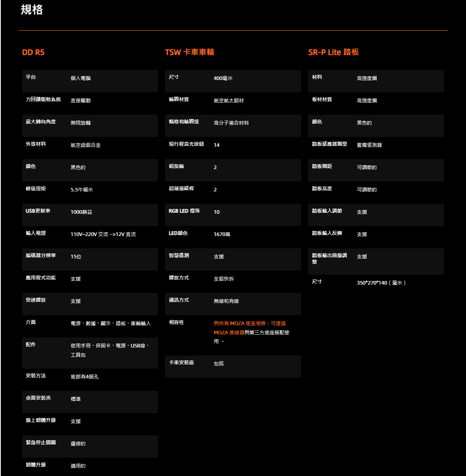Image resolution: width=466 pixels, height=476 pixels.
Task: Click the 踏板感應器類型 label
Action: point(330,144)
